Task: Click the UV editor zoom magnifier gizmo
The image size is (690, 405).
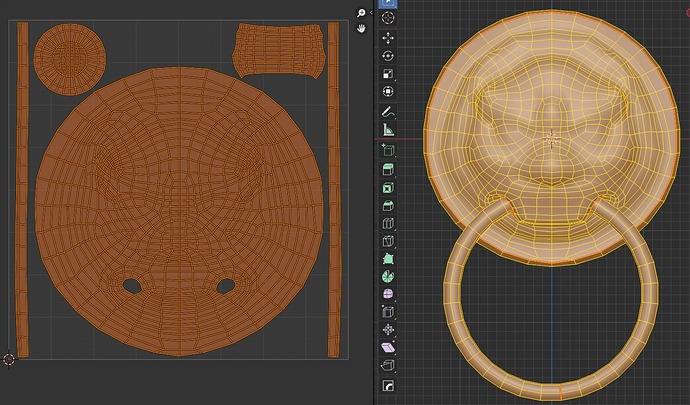Action: [x=361, y=13]
